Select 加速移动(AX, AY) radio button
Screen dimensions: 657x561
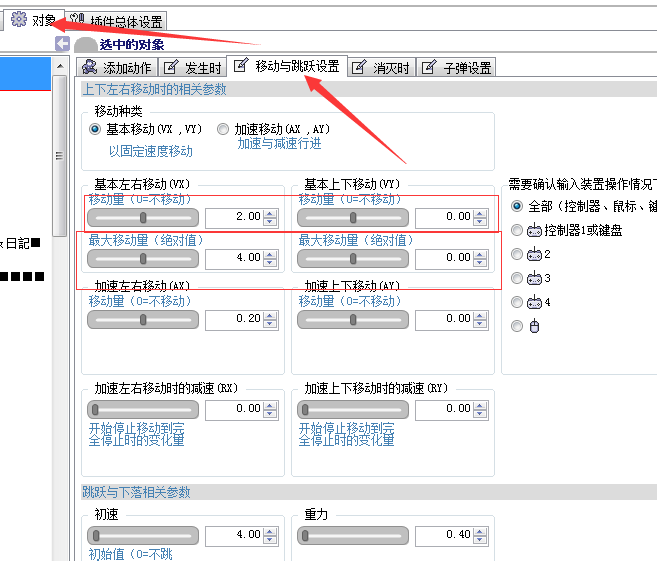tap(223, 129)
